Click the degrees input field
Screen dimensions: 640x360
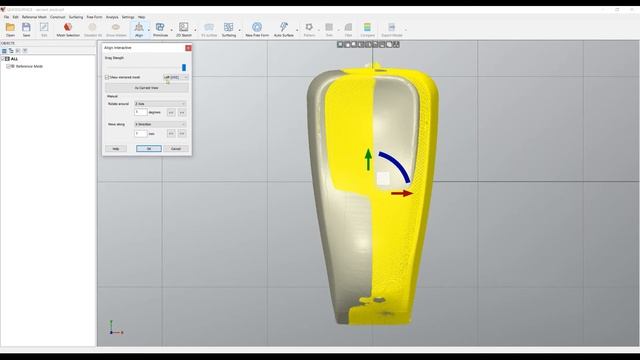[x=141, y=112]
